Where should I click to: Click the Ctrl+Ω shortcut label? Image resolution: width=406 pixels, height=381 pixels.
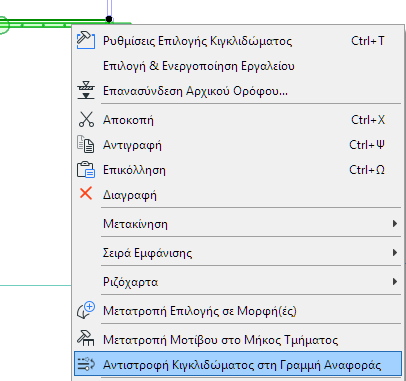367,170
